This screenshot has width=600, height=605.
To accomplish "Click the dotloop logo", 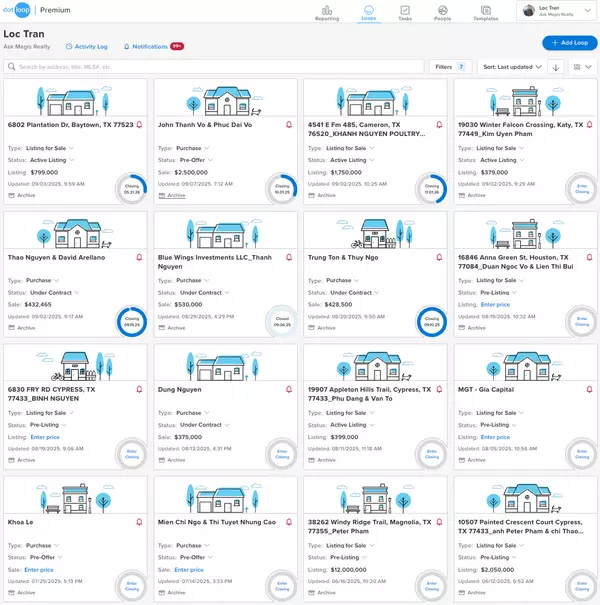I will coord(20,11).
